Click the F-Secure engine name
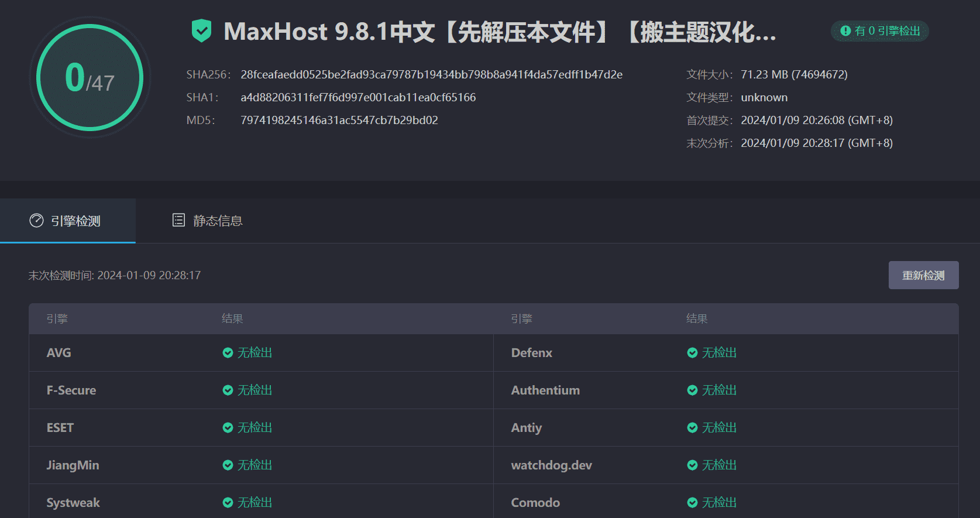The image size is (980, 518). [x=71, y=390]
